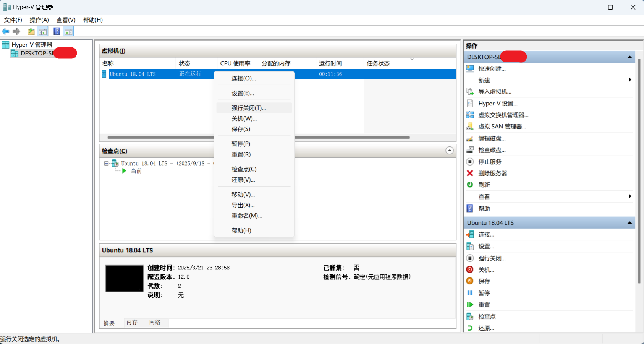
Task: Choose 移动(V)... from context menu
Action: tap(254, 195)
